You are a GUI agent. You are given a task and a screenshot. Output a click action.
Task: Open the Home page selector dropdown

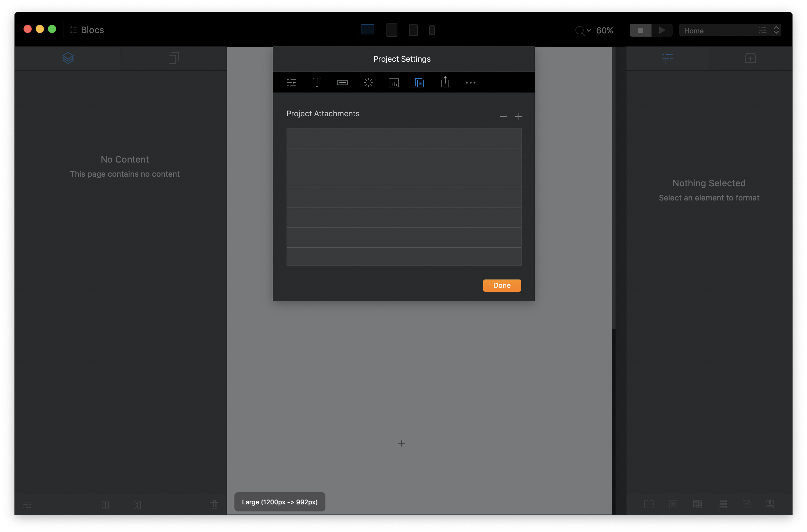pos(730,30)
